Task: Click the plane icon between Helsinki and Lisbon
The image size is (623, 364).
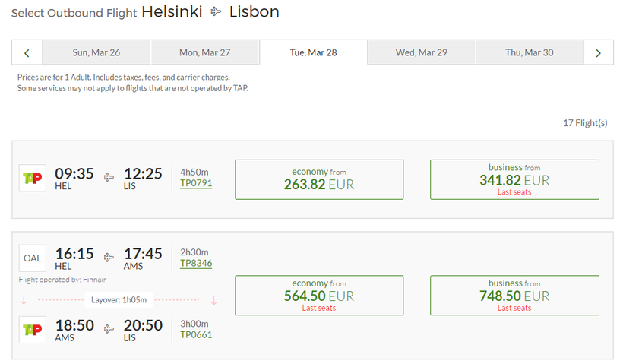Action: [x=216, y=12]
